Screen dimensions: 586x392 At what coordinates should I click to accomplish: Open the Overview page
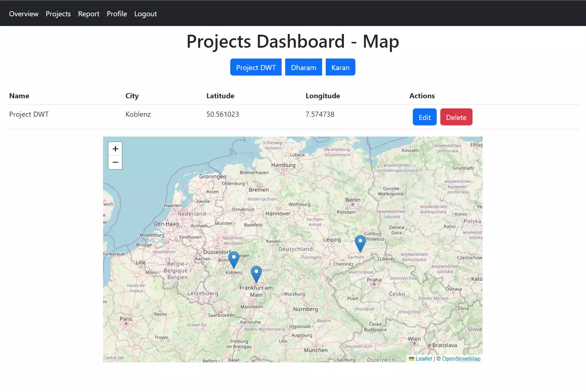coord(23,14)
